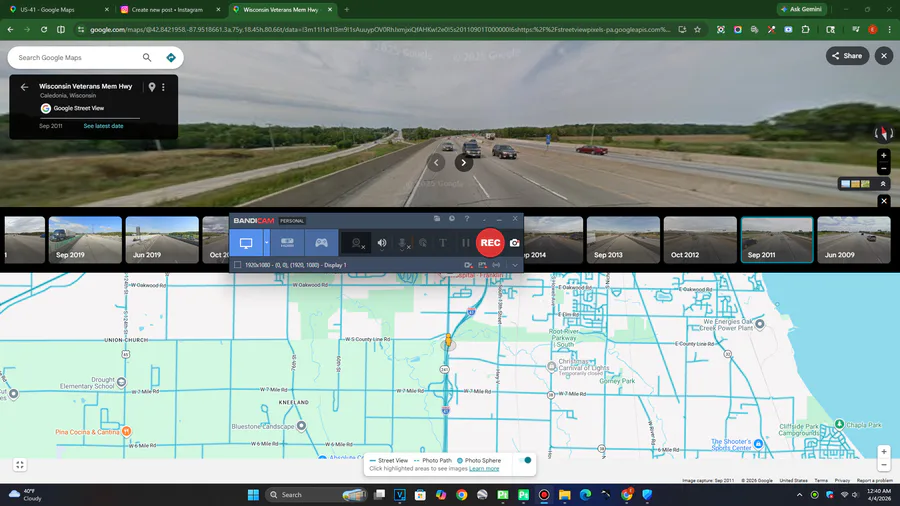Viewport: 900px width, 506px height.
Task: Toggle Bandicam speaker sound
Action: 382,243
